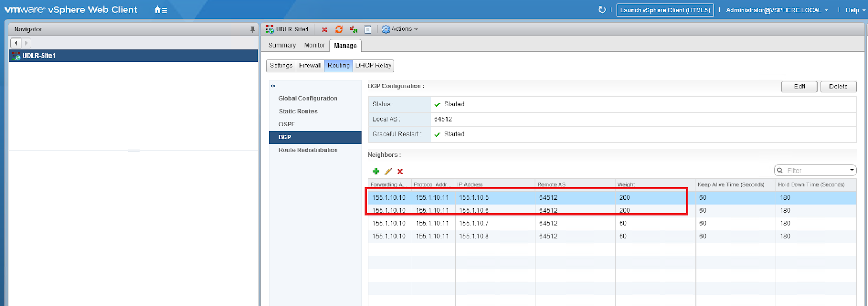
Task: Click the red X delete icon beside UDLR-Site1
Action: 324,30
